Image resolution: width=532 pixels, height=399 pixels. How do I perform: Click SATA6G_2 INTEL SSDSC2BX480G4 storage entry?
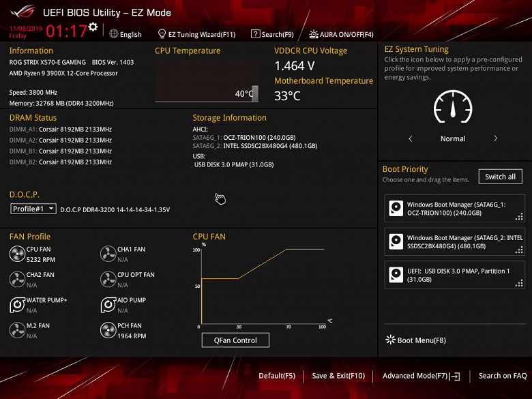(x=255, y=146)
